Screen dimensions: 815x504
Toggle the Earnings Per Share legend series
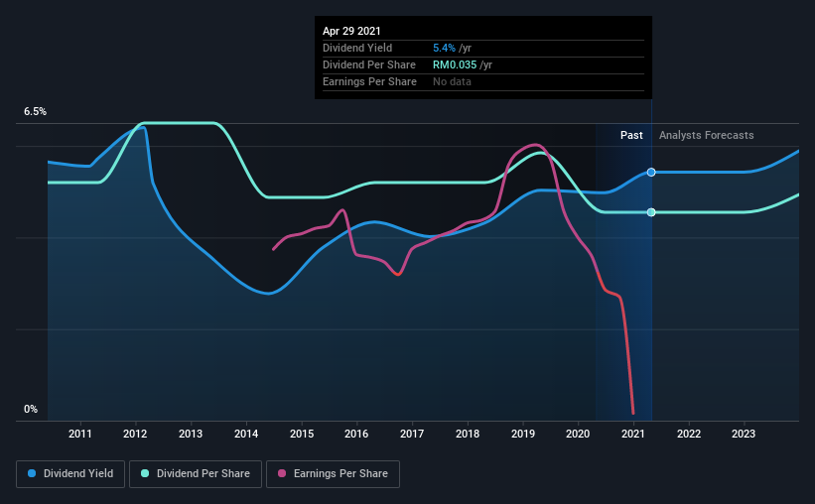point(333,474)
